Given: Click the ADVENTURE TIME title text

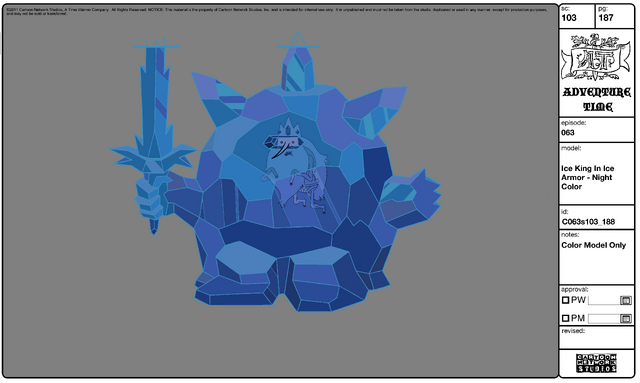Looking at the screenshot, I should point(597,99).
